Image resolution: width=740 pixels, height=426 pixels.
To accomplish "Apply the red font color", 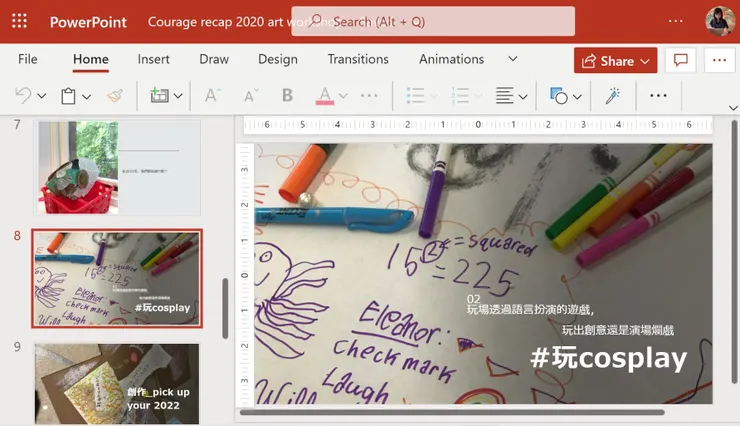I will point(324,96).
